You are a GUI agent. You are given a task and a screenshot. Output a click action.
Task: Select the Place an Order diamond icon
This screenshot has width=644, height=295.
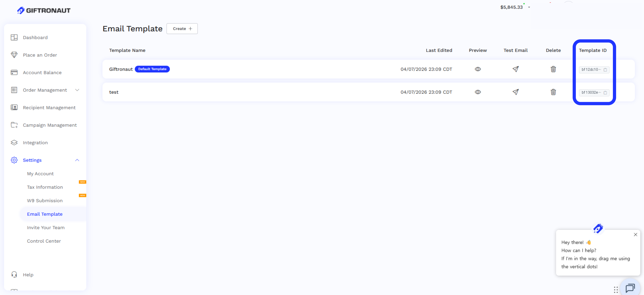(14, 55)
